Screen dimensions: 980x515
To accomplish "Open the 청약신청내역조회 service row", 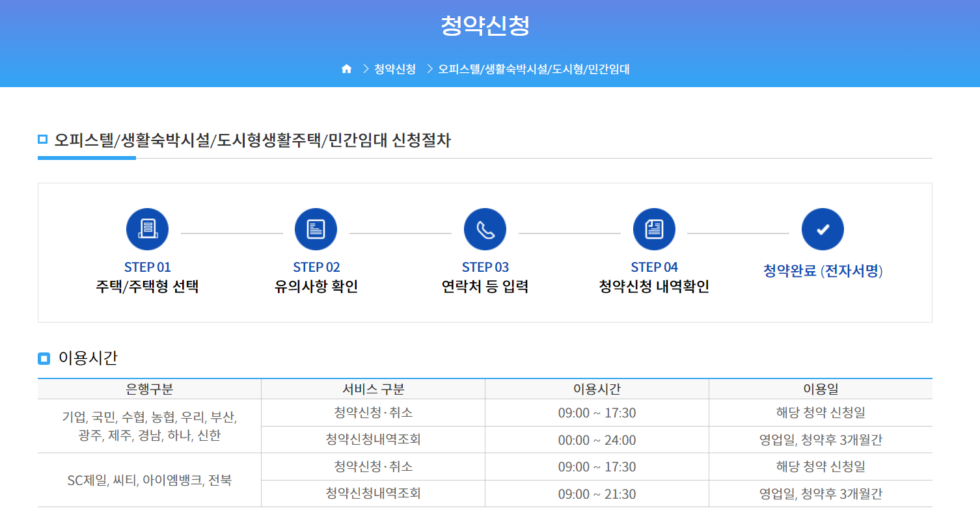I will click(x=373, y=439).
